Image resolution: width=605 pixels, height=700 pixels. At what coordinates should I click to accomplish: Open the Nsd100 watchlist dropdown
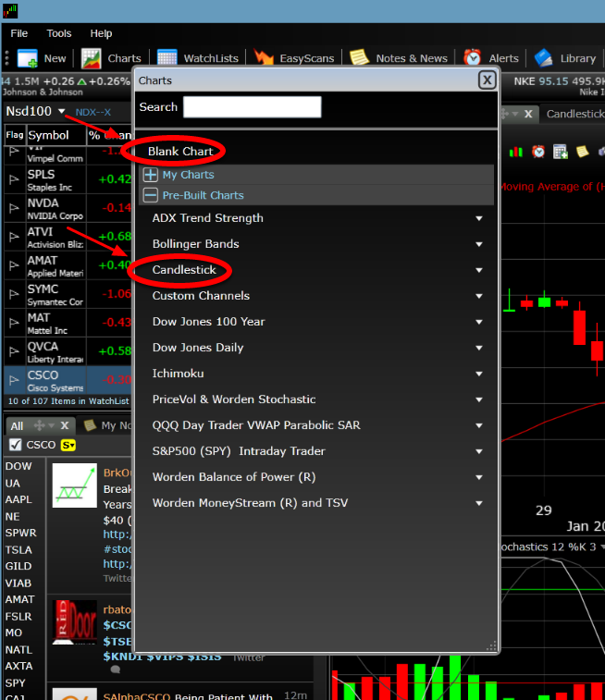pyautogui.click(x=62, y=111)
